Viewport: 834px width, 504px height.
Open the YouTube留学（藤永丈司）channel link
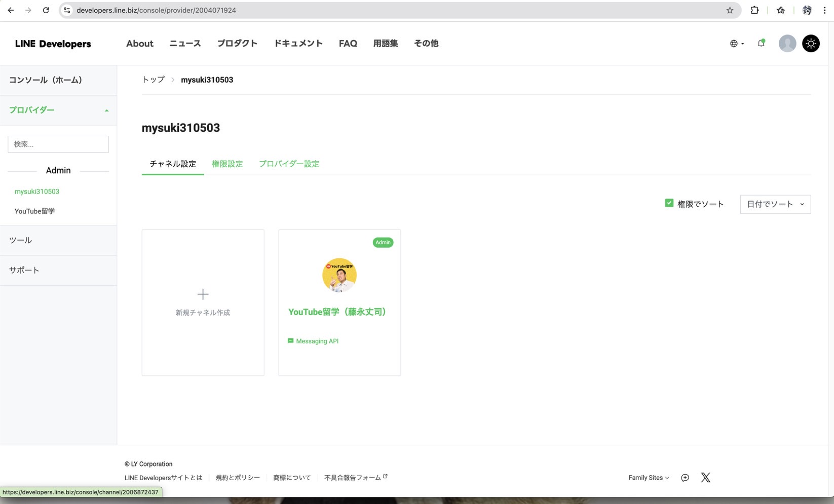[337, 312]
